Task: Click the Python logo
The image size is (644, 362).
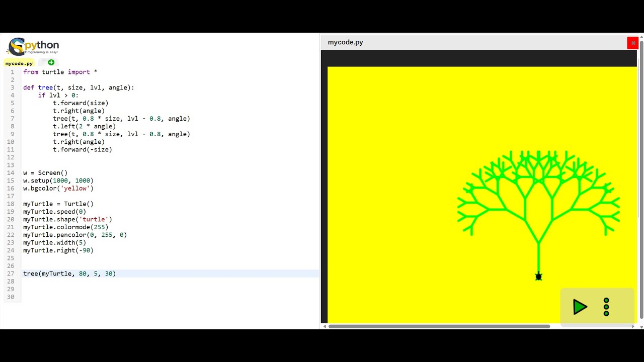Action: tap(33, 47)
